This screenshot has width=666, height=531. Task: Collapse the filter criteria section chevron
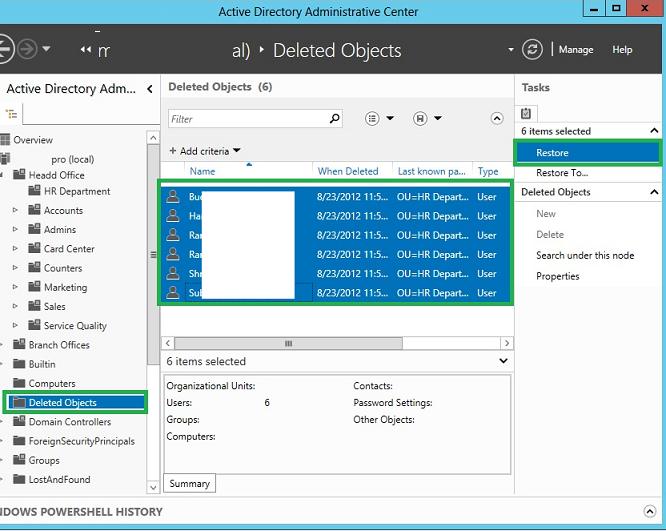click(497, 118)
